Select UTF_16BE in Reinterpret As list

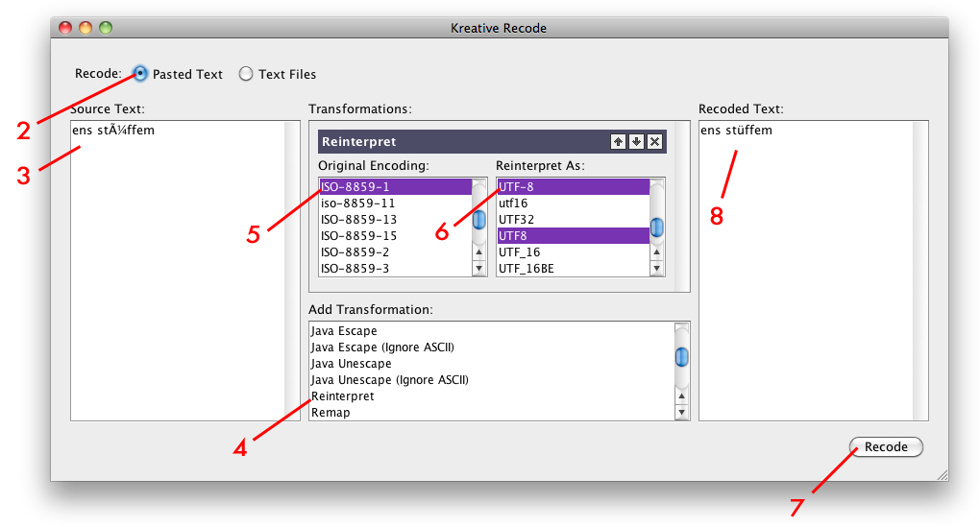574,268
